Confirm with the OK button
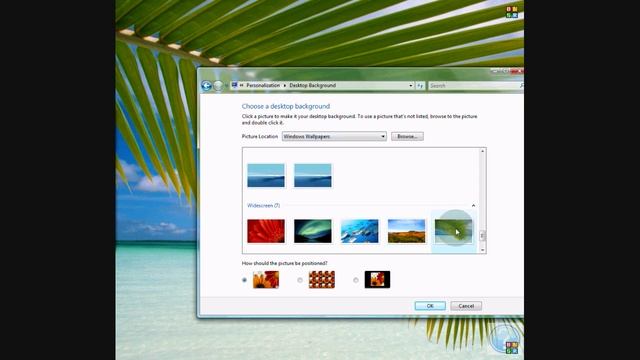 (430, 306)
